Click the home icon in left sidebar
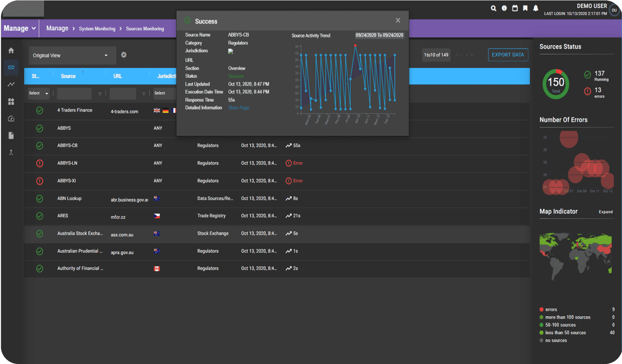 coord(11,51)
